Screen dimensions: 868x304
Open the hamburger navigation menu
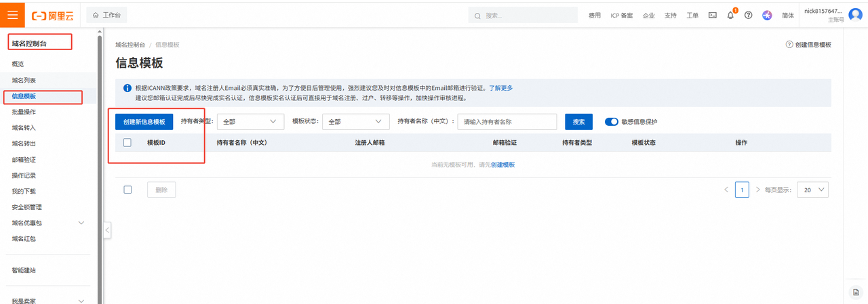pyautogui.click(x=12, y=15)
